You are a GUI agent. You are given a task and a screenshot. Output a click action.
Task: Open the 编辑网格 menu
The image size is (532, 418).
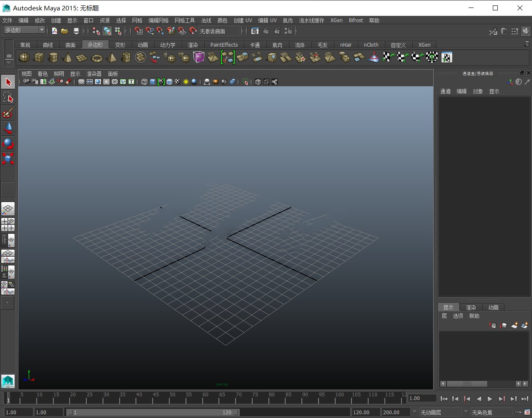(158, 20)
